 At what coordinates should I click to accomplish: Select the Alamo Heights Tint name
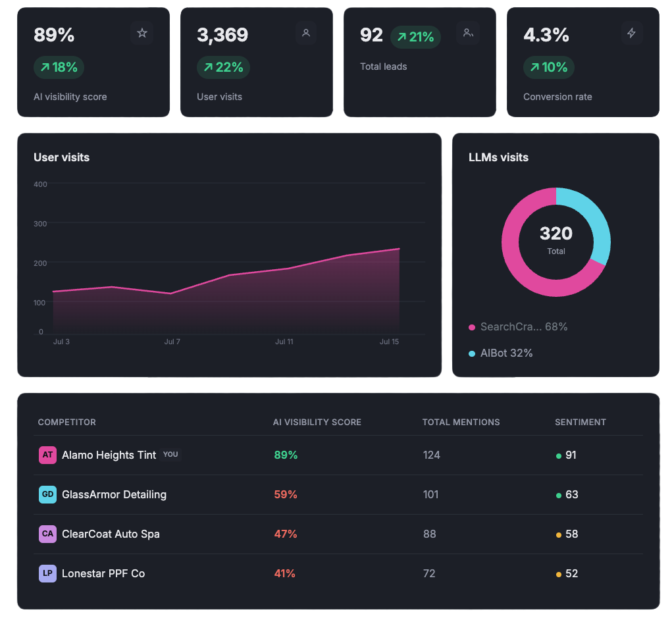click(109, 455)
